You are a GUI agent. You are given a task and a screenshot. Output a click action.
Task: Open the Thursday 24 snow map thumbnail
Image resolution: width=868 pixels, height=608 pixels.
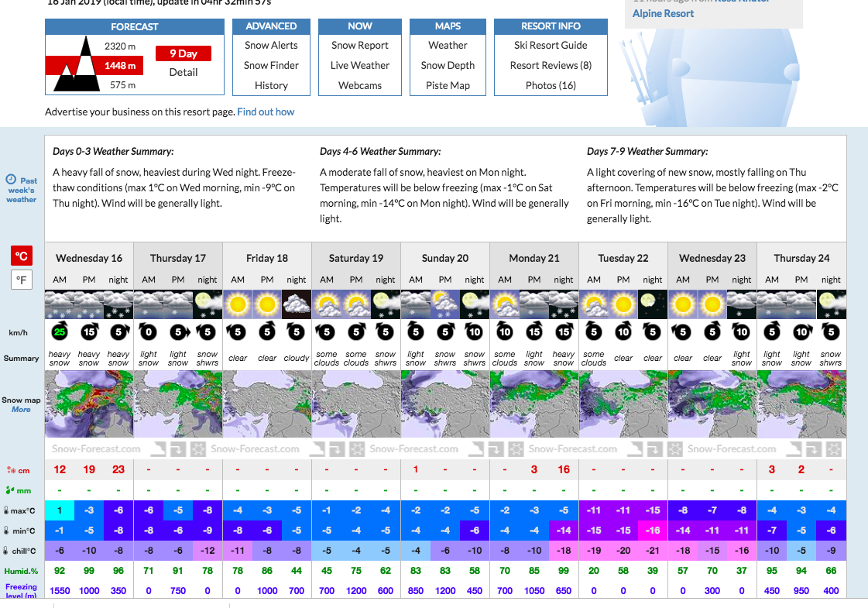coord(801,404)
